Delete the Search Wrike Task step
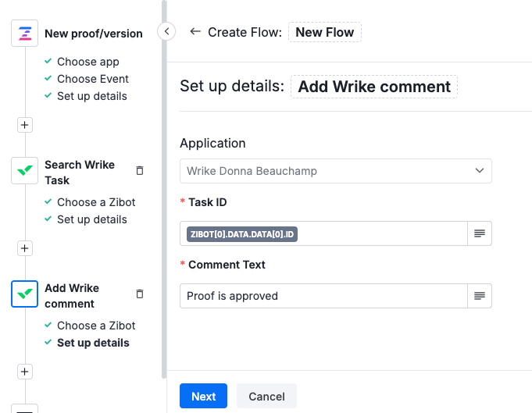The height and width of the screenshot is (413, 532). coord(140,170)
